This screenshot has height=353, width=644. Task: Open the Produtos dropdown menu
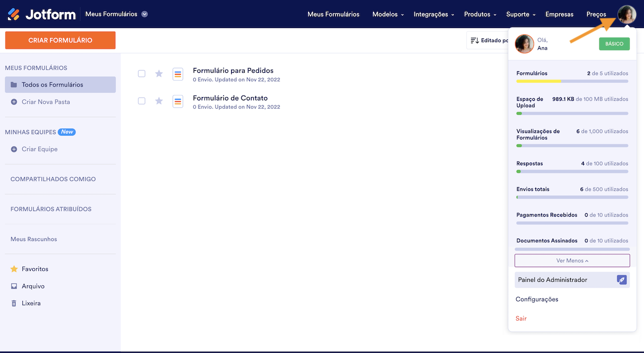pos(480,14)
